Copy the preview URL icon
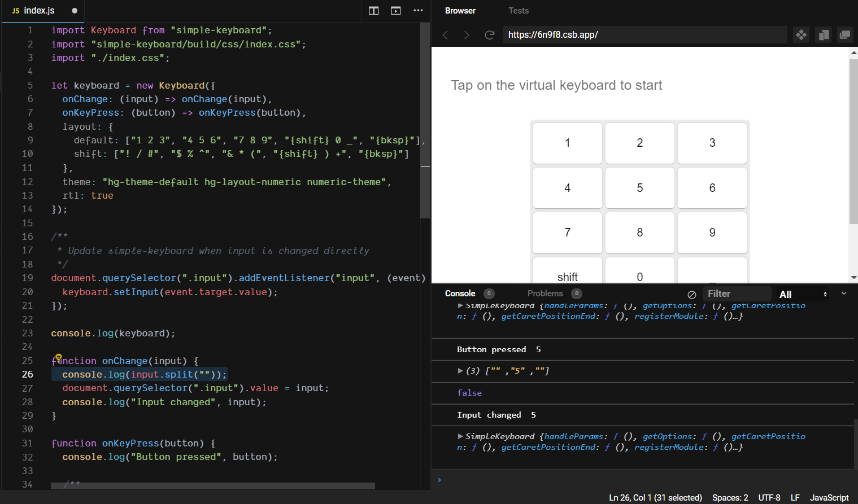This screenshot has height=504, width=858. (823, 34)
